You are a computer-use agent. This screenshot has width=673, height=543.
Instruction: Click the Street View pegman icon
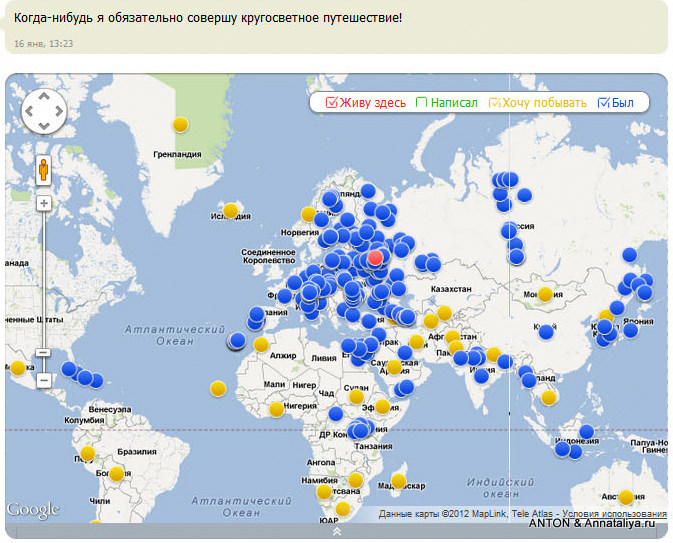pyautogui.click(x=44, y=170)
